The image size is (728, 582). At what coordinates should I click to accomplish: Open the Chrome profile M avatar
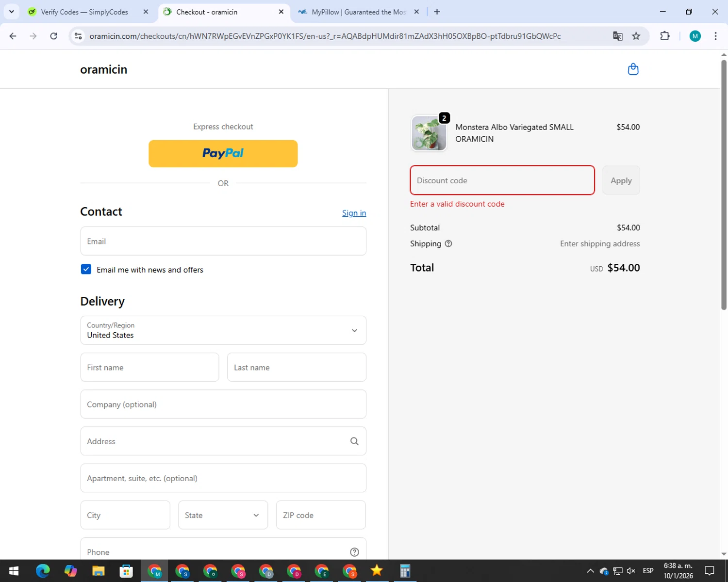tap(695, 36)
